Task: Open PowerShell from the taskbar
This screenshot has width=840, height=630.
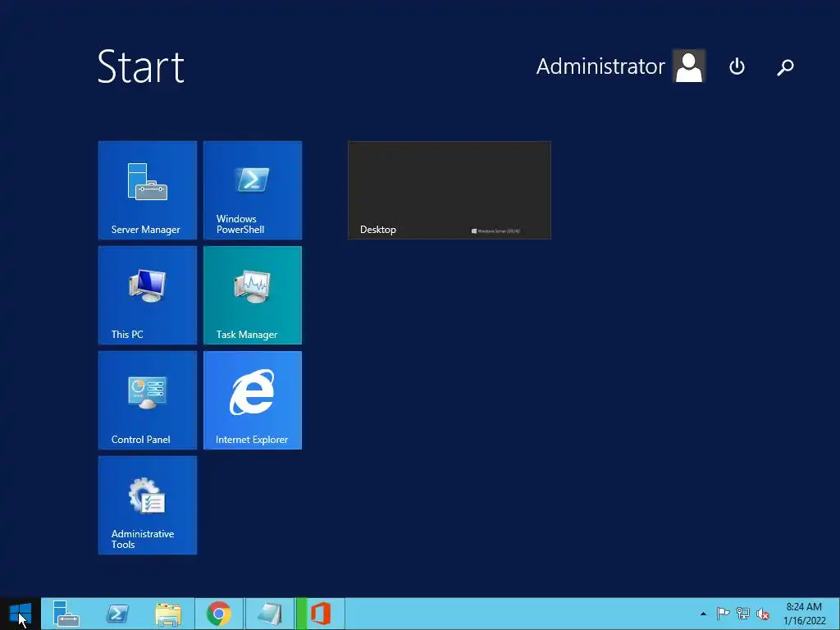Action: [x=117, y=614]
